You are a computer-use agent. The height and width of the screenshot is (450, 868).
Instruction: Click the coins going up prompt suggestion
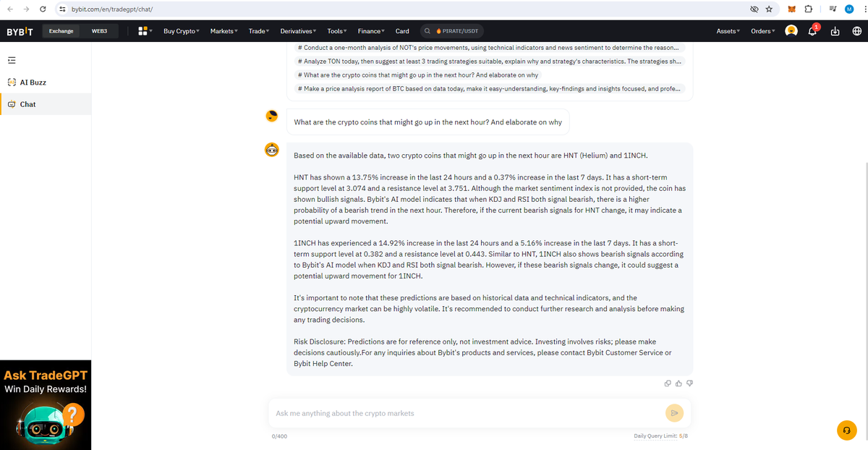click(x=418, y=75)
